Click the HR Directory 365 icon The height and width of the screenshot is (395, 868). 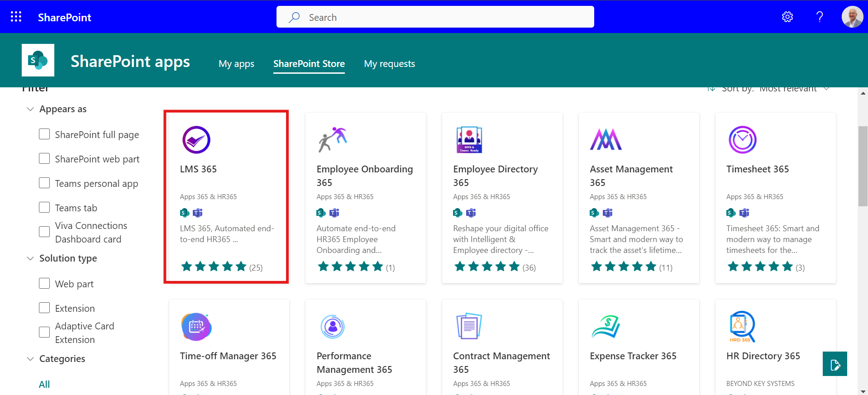tap(743, 327)
